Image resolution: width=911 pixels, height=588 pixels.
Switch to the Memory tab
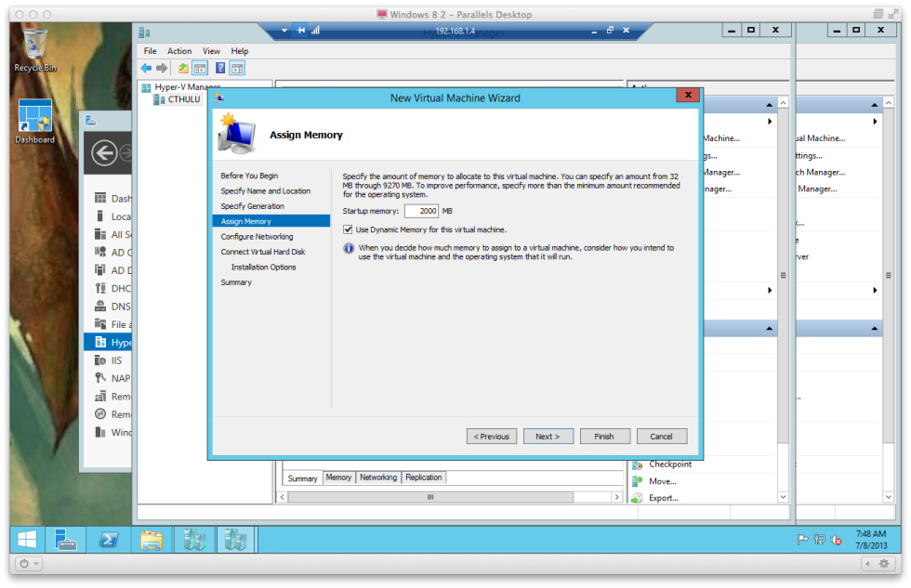pyautogui.click(x=338, y=477)
